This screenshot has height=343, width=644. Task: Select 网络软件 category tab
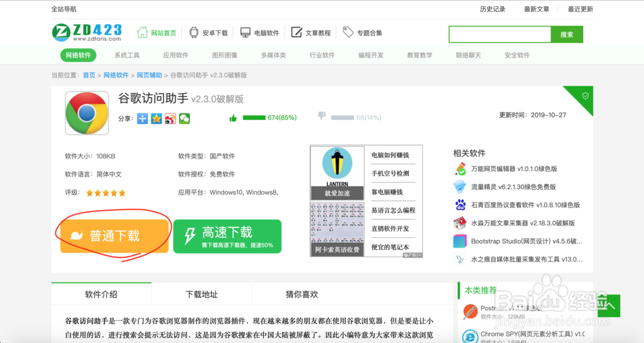(78, 55)
